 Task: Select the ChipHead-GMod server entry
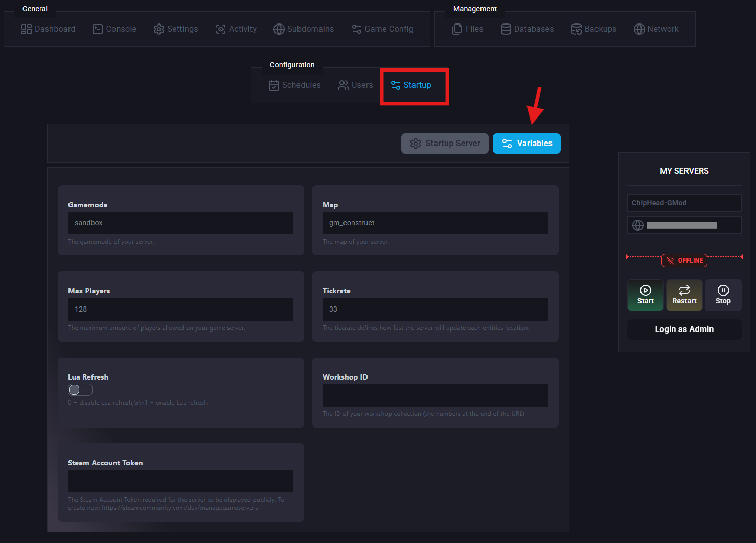coord(684,203)
